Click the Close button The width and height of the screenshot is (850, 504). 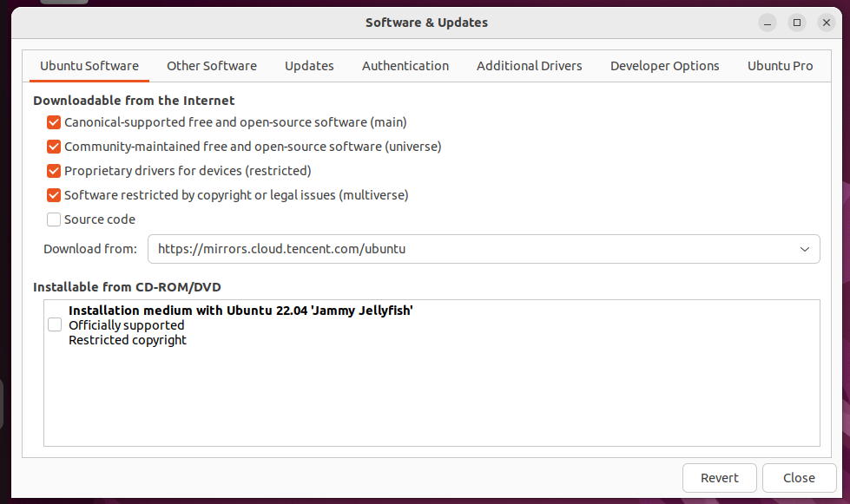(799, 478)
